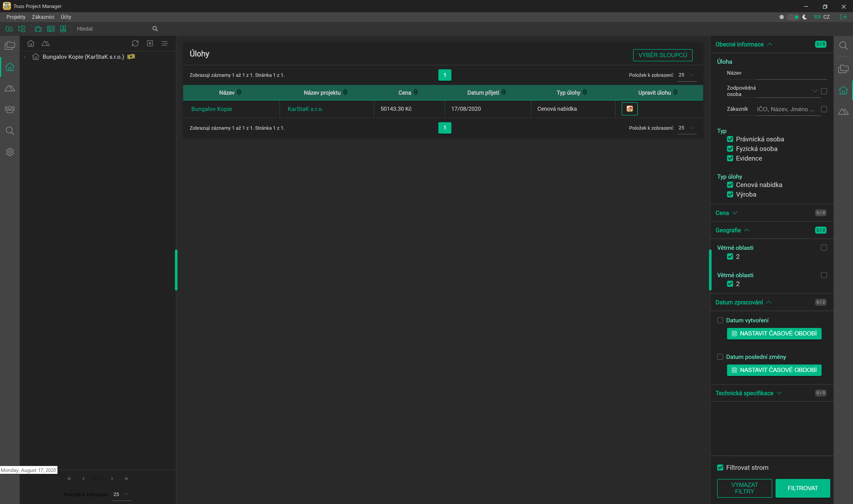Open the Účty menu
This screenshot has height=504, width=853.
(x=66, y=17)
